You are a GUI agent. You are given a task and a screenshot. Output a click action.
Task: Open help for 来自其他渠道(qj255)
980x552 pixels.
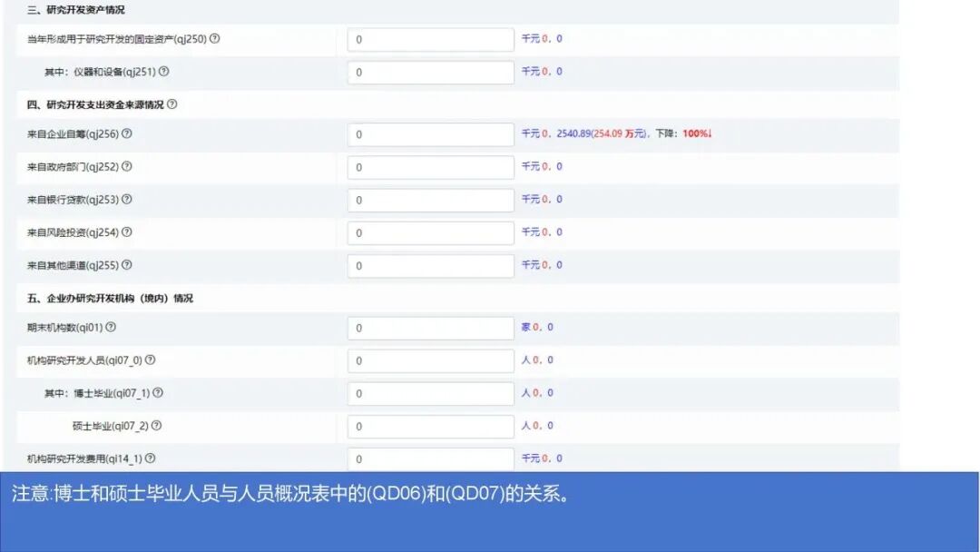[125, 264]
